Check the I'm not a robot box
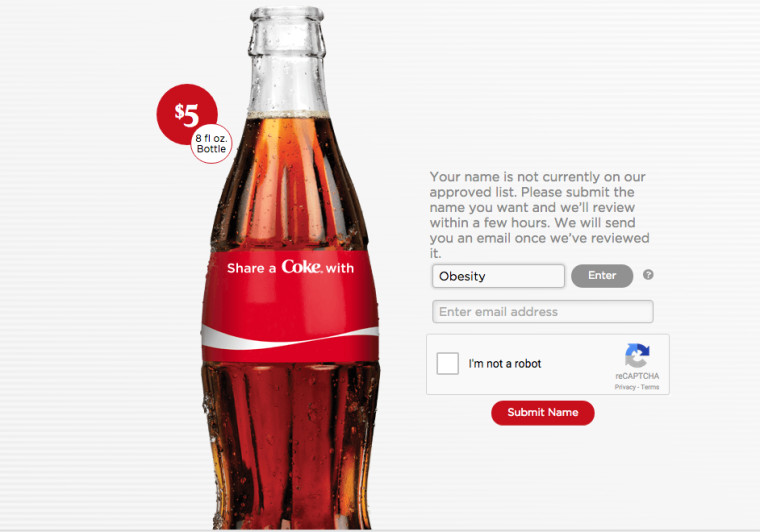 click(447, 363)
